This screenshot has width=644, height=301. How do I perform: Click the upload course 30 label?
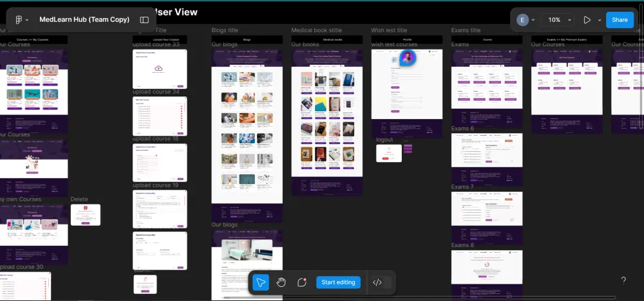coord(21,267)
